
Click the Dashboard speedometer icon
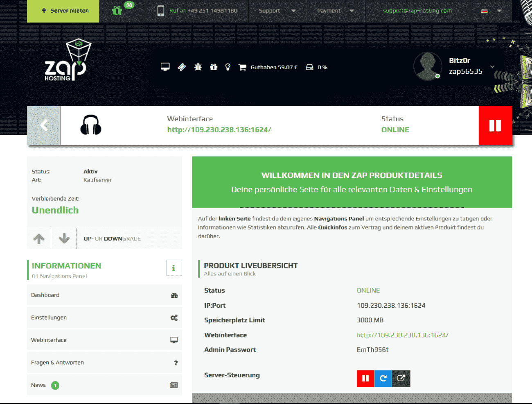174,295
